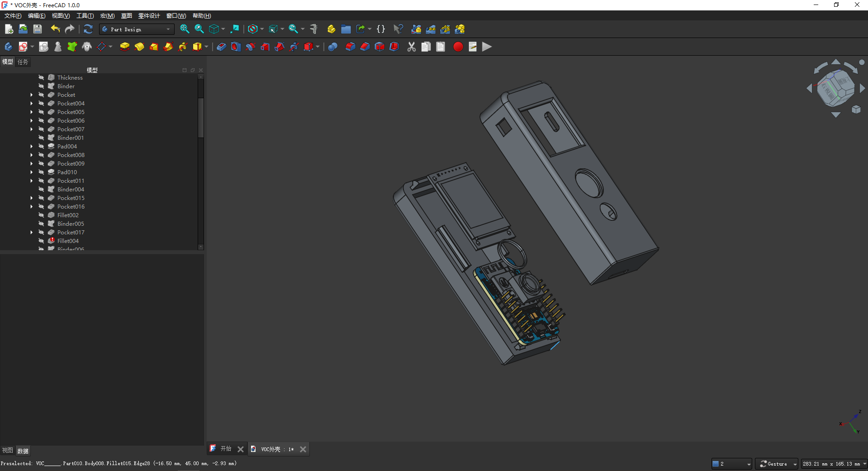Launch the measure tool
The height and width of the screenshot is (471, 868).
[313, 29]
